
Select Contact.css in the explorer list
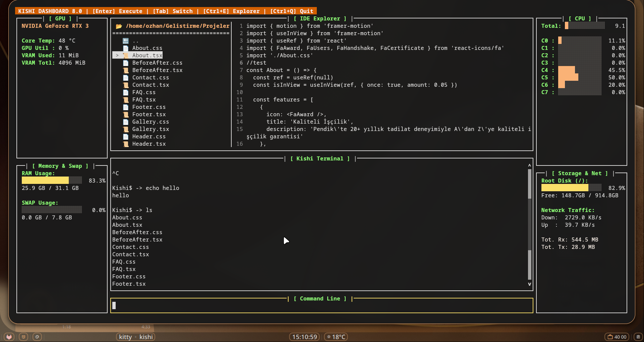151,78
